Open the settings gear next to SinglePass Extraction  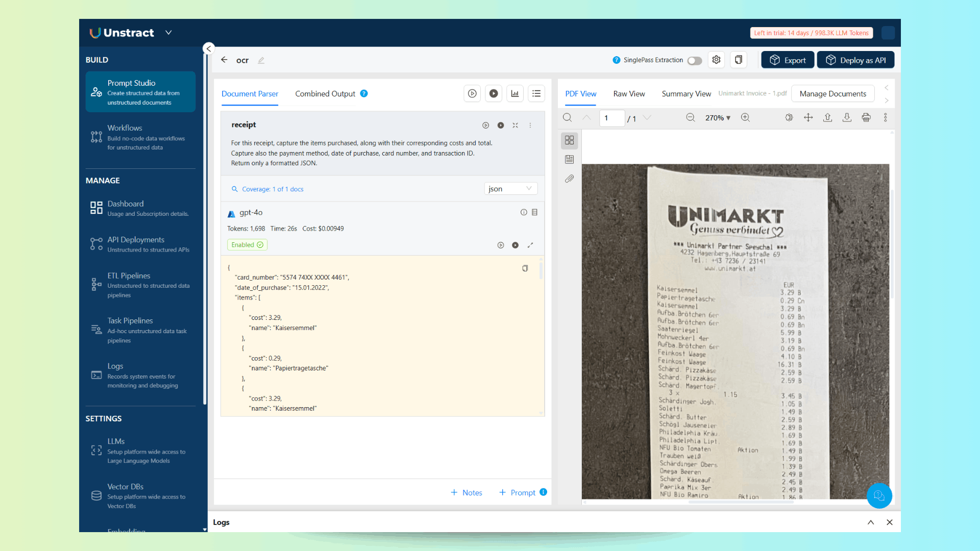tap(716, 60)
